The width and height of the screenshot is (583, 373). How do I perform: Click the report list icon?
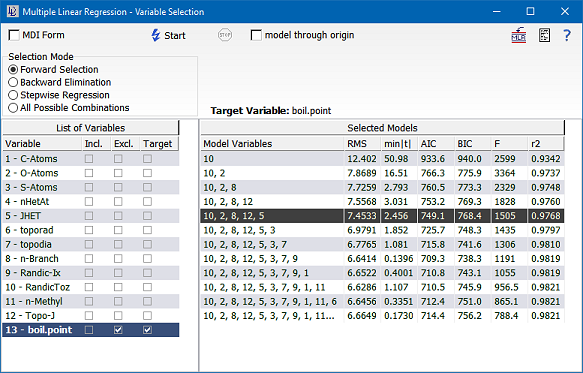coord(544,35)
